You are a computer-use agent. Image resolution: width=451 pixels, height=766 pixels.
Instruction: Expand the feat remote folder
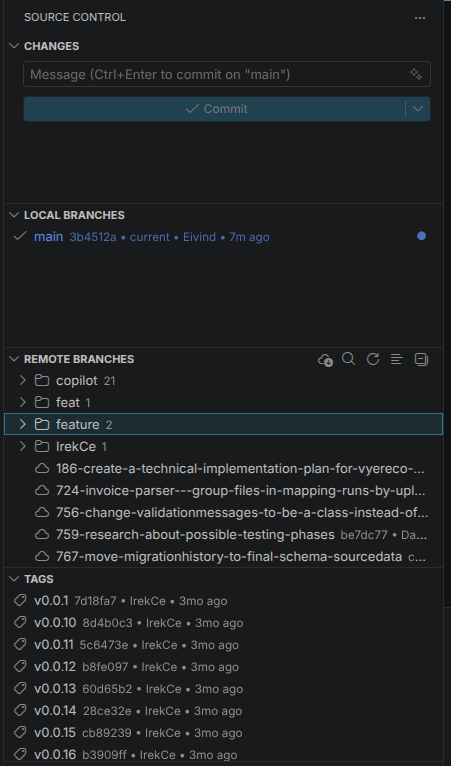pos(22,403)
